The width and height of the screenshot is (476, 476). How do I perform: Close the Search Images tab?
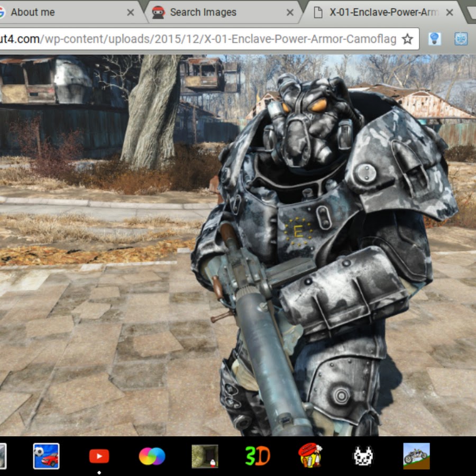(290, 12)
